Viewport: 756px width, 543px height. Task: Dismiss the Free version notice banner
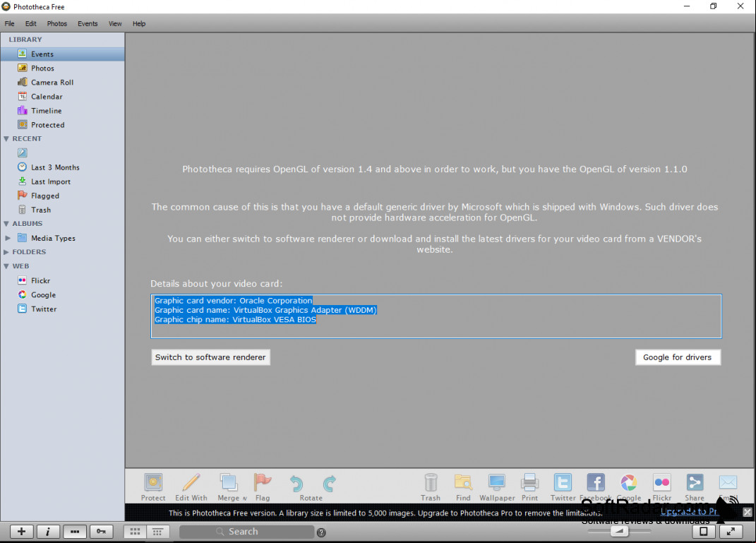point(747,512)
